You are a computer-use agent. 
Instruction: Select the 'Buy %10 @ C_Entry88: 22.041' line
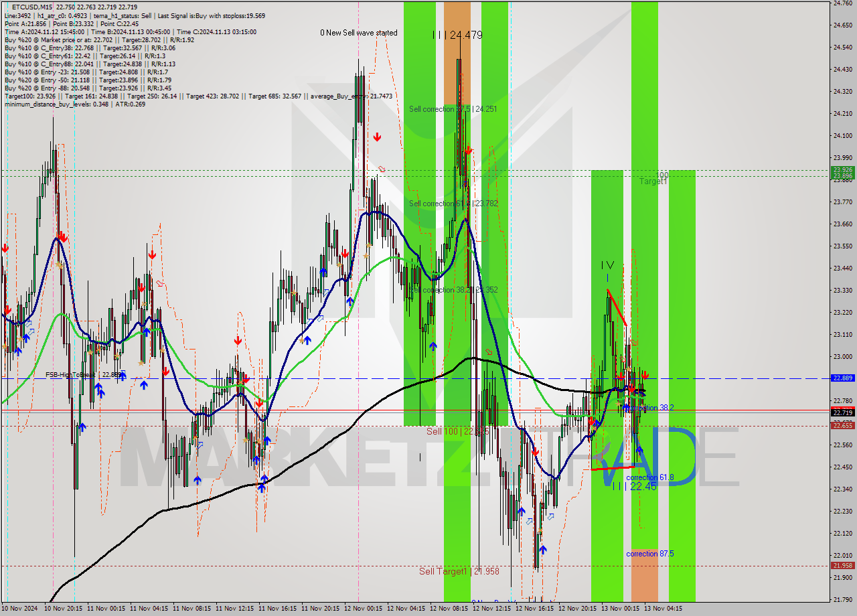pos(91,64)
